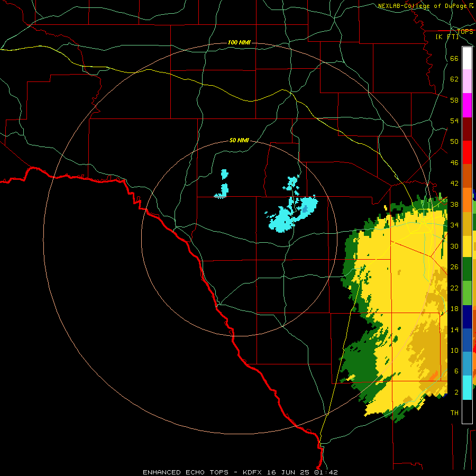Click the 30 value on the legend
This screenshot has height=476, width=476.
coord(454,246)
